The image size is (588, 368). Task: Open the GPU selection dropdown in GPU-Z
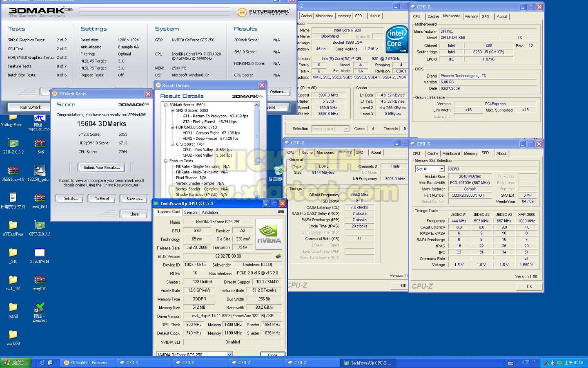[229, 355]
